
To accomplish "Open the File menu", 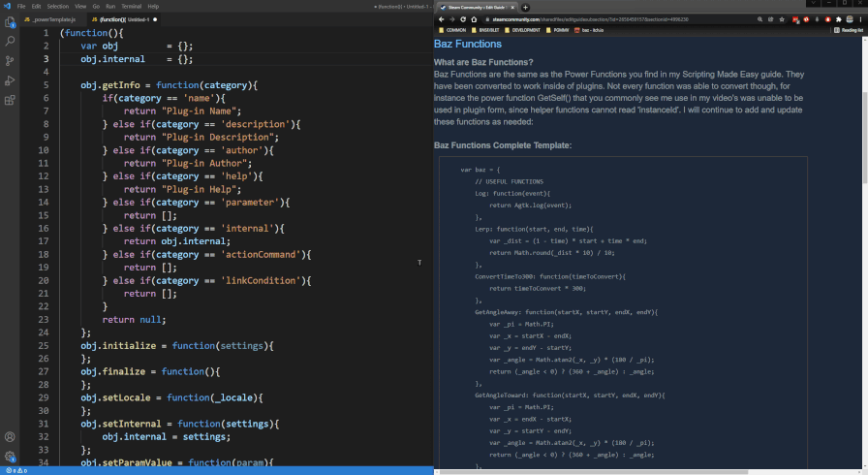I will pyautogui.click(x=21, y=6).
